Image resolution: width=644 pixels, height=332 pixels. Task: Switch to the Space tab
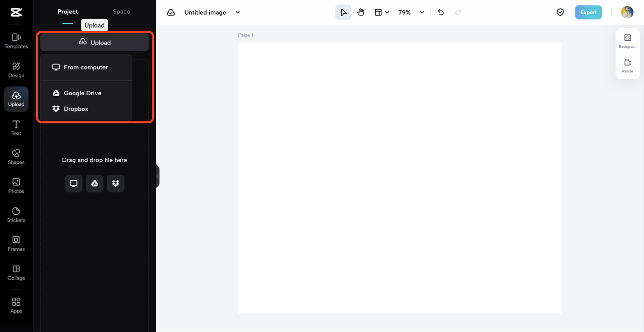(121, 12)
